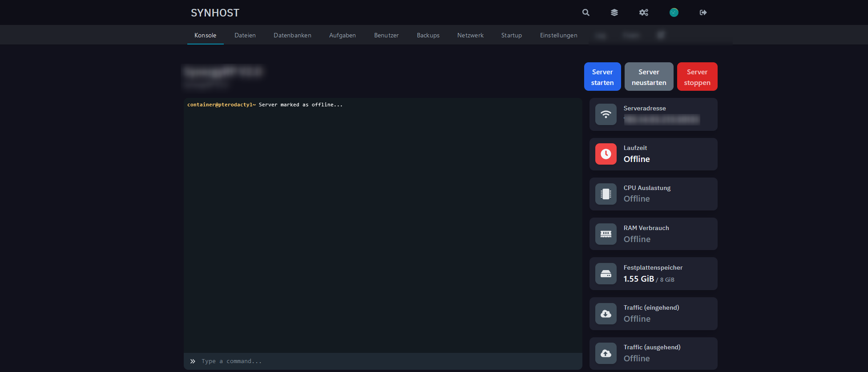This screenshot has height=372, width=868.
Task: Click the red clock Laufzeit icon
Action: 606,154
